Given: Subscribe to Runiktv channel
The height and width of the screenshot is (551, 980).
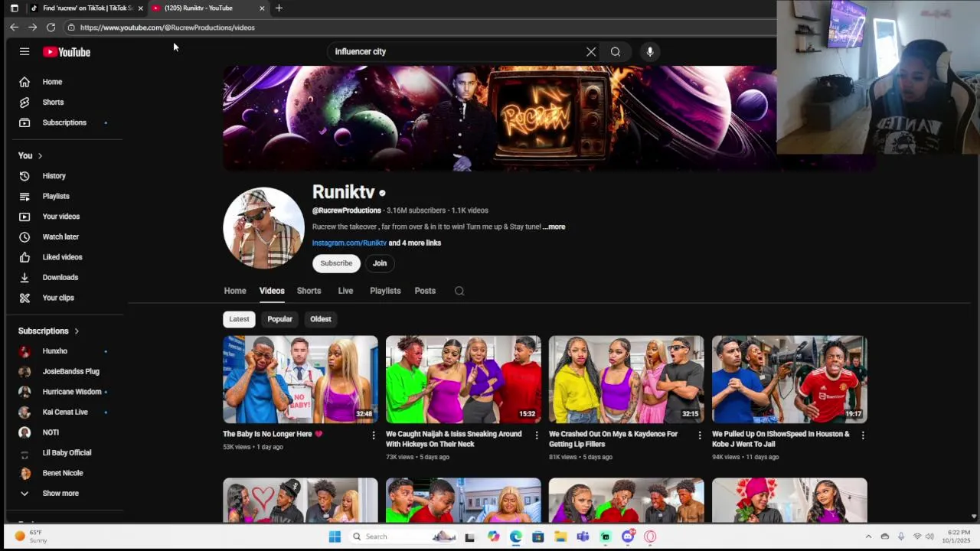Looking at the screenshot, I should pos(336,263).
